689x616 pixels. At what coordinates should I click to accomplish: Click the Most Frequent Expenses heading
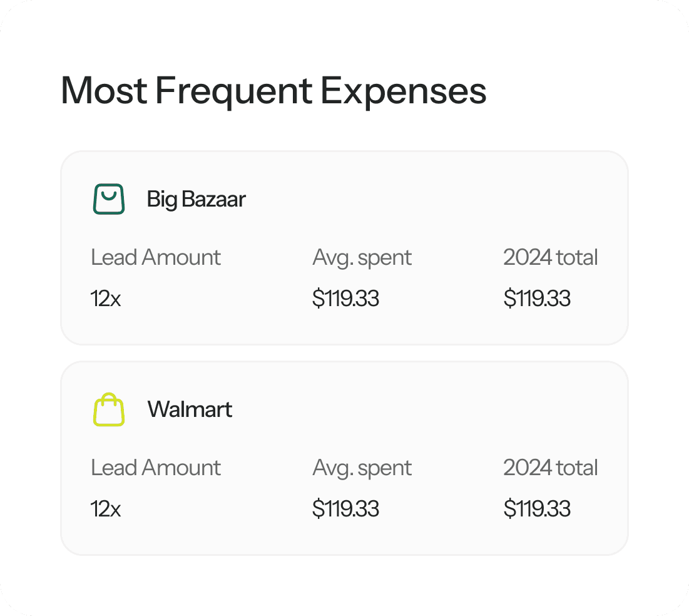click(x=273, y=91)
